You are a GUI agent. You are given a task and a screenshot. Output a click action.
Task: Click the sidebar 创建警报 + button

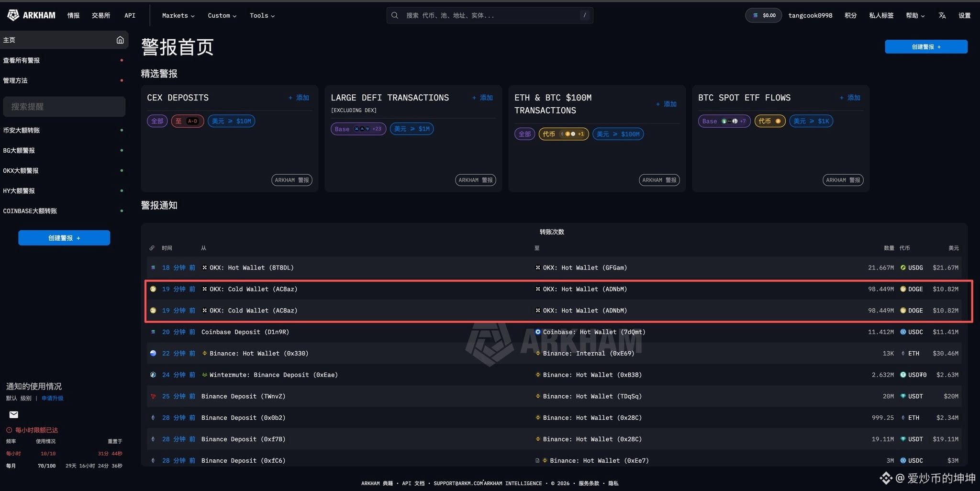click(x=64, y=238)
